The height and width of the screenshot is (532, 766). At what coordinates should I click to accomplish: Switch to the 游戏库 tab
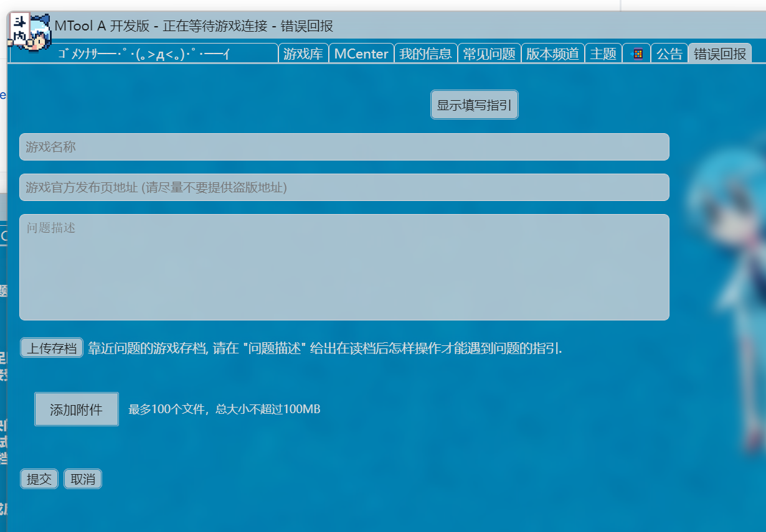click(303, 54)
